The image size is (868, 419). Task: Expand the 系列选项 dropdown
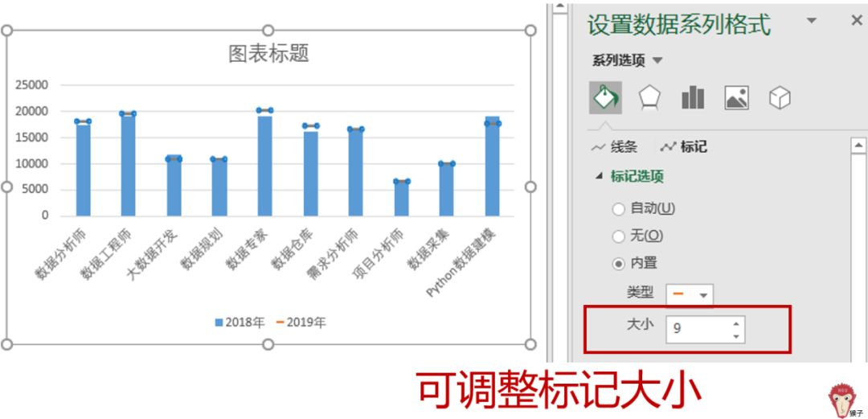click(627, 60)
